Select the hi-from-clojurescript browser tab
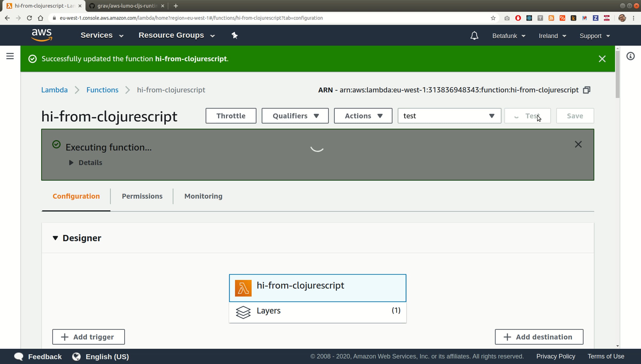The width and height of the screenshot is (641, 364). pos(45,6)
